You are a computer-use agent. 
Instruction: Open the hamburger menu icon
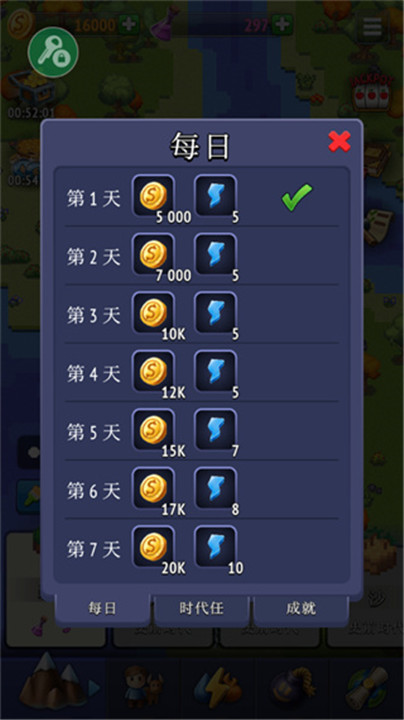click(x=372, y=26)
